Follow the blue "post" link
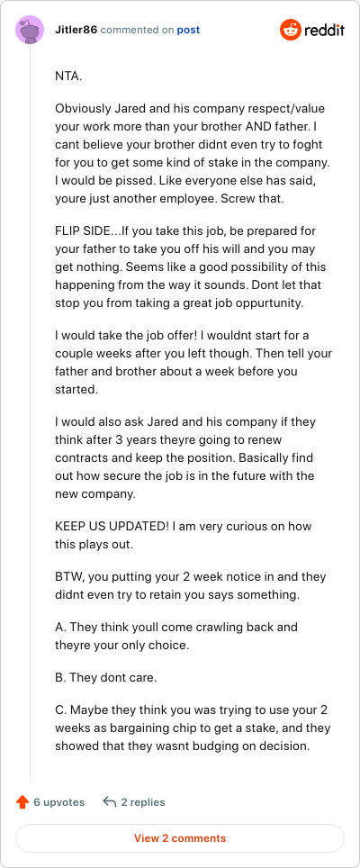The height and width of the screenshot is (868, 360). (x=189, y=30)
